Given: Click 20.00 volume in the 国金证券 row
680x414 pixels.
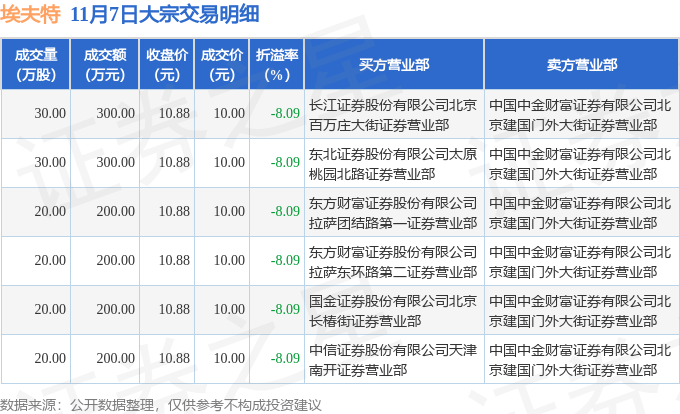Looking at the screenshot, I should click(50, 309).
